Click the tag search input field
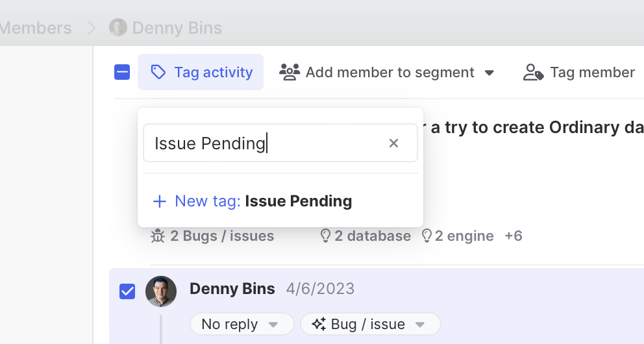This screenshot has width=644, height=344. (266, 143)
